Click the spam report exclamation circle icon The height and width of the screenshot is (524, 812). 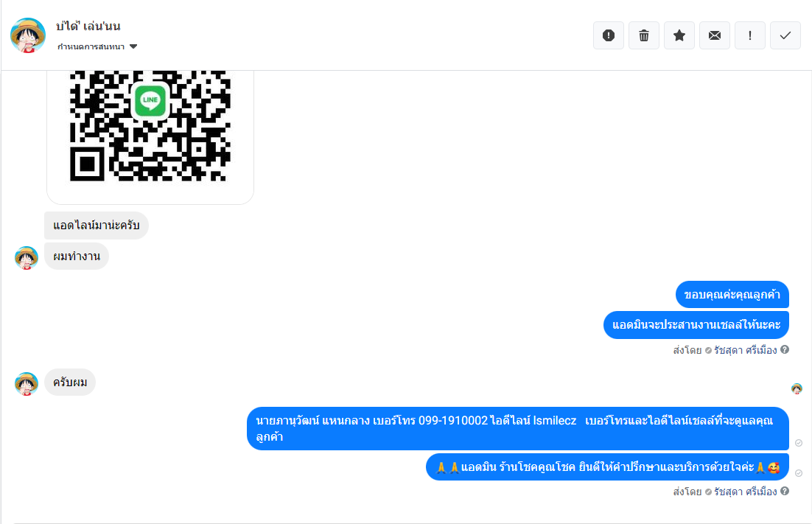point(609,35)
